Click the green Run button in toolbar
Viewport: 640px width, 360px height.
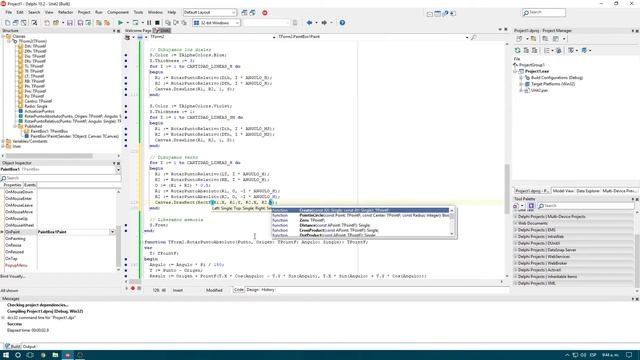coord(120,23)
